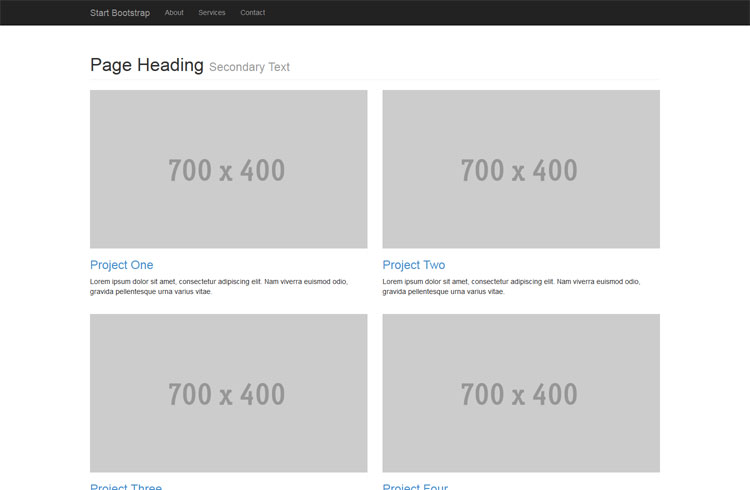
Task: Click first line of Project Two description
Action: [x=510, y=282]
